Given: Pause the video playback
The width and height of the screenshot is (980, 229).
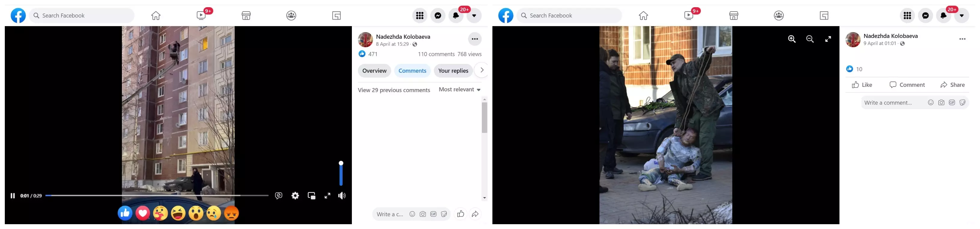Looking at the screenshot, I should point(13,196).
